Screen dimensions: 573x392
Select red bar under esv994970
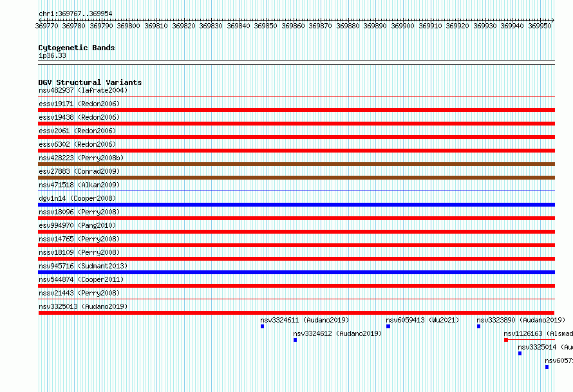click(296, 232)
